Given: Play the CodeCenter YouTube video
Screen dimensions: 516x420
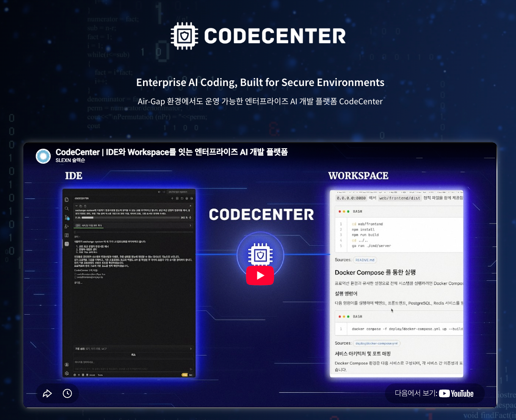Looking at the screenshot, I should click(x=260, y=275).
